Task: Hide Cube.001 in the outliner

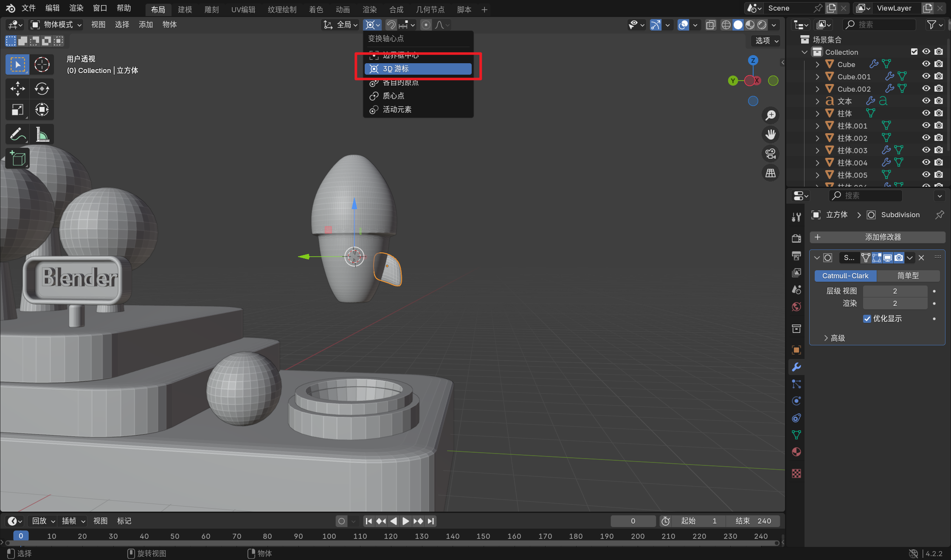Action: point(926,76)
